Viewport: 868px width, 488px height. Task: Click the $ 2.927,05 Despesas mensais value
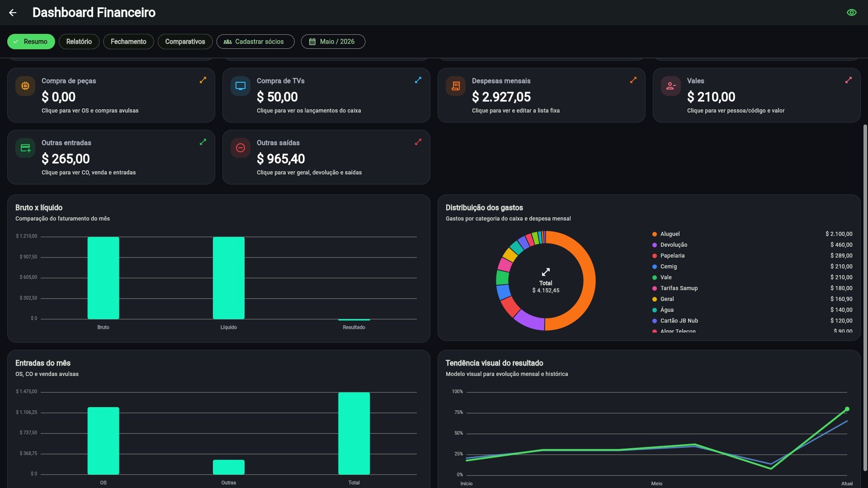tap(501, 97)
